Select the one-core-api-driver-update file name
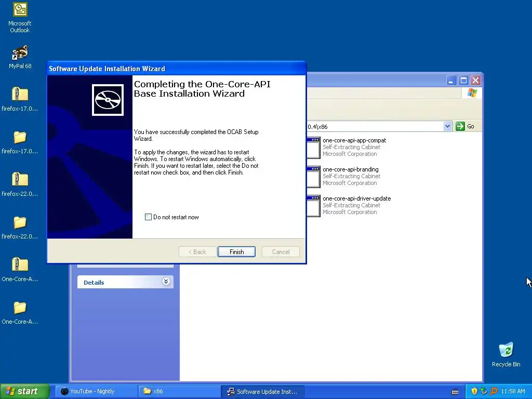 [x=356, y=198]
